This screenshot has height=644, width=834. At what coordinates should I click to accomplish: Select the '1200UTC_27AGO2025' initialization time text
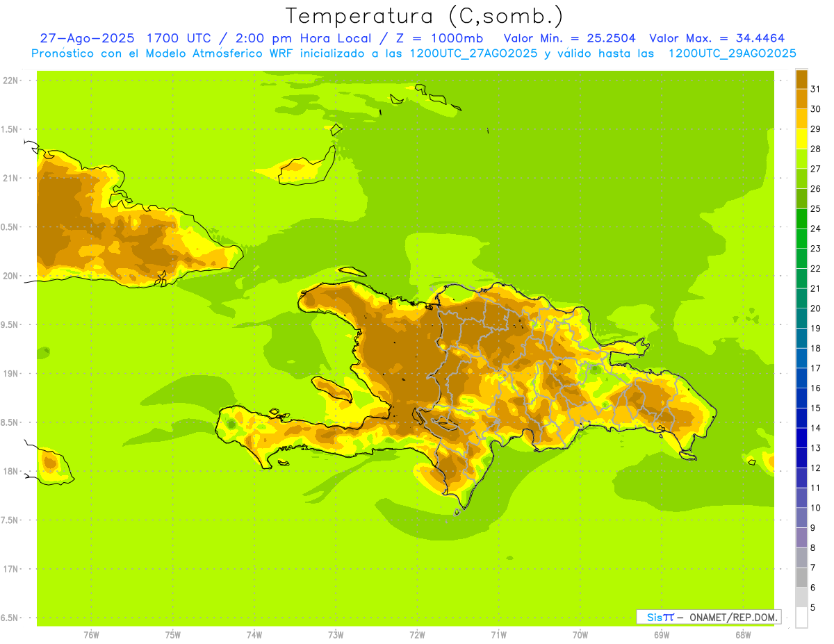click(x=473, y=53)
